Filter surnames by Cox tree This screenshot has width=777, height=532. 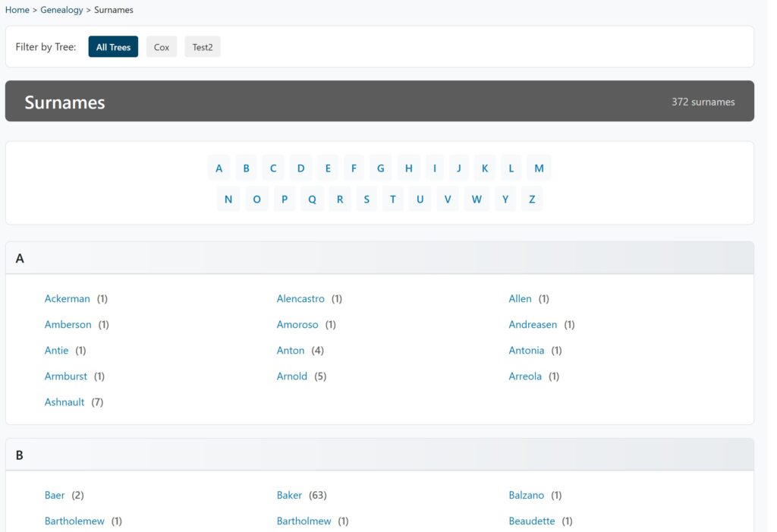162,47
